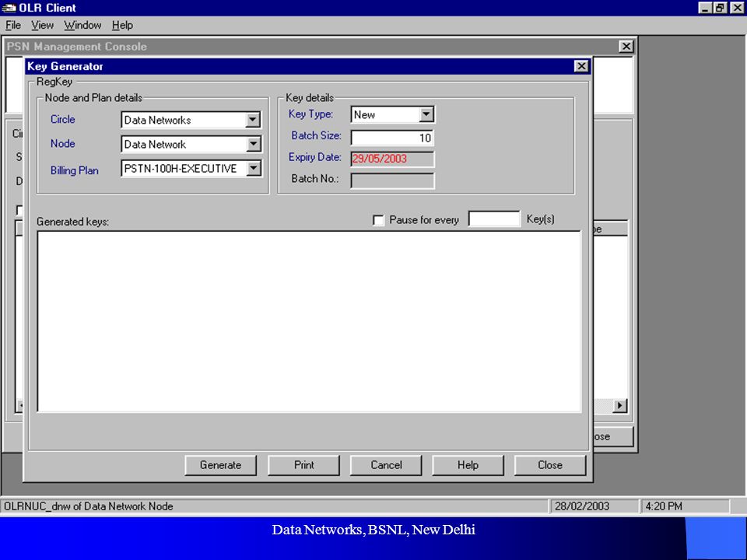The width and height of the screenshot is (747, 560).
Task: Restore the OLR Client window
Action: coord(720,8)
